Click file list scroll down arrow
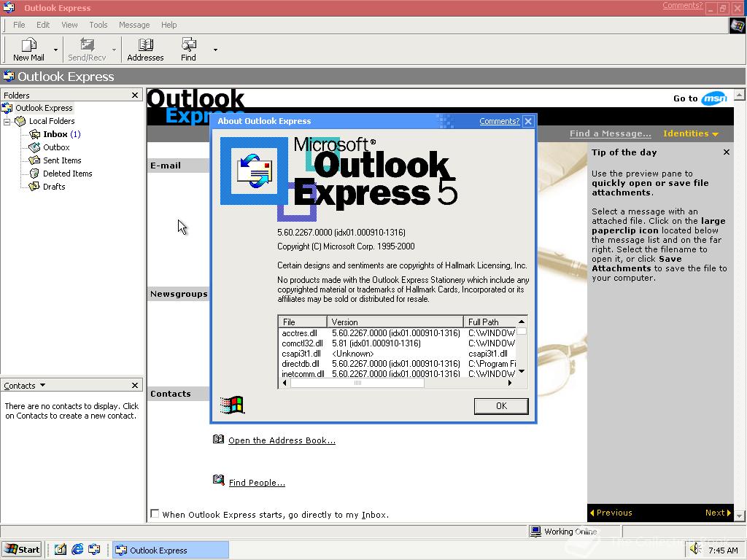Image resolution: width=747 pixels, height=560 pixels. [x=522, y=371]
